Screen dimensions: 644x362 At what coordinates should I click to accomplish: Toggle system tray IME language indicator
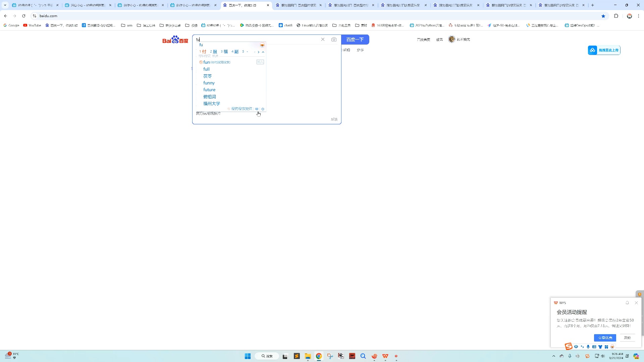point(578,356)
